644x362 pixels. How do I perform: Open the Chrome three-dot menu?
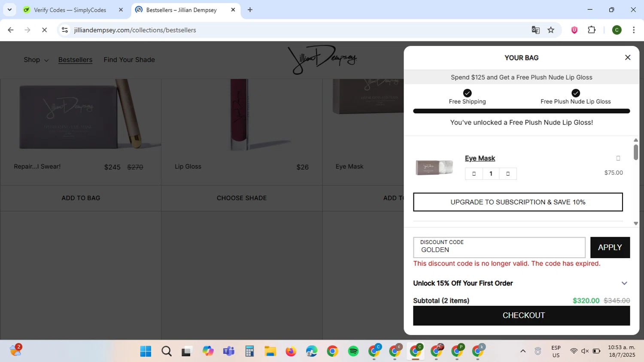pyautogui.click(x=634, y=30)
